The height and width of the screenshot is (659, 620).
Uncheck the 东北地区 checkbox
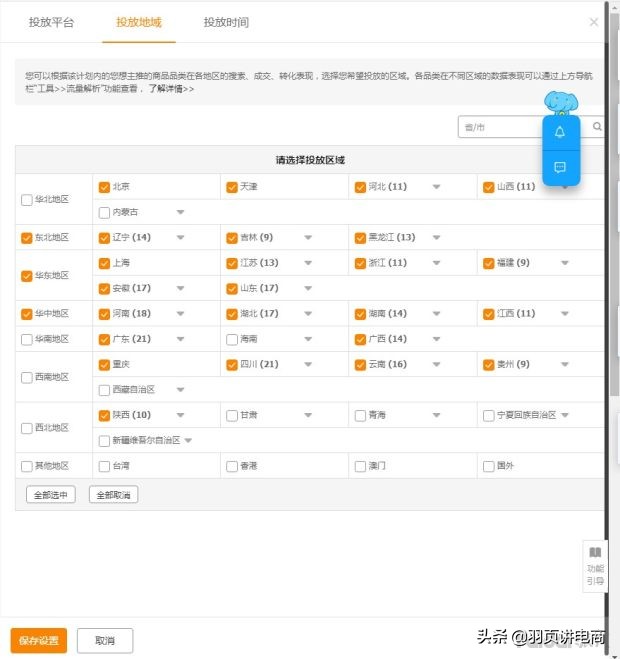point(26,238)
